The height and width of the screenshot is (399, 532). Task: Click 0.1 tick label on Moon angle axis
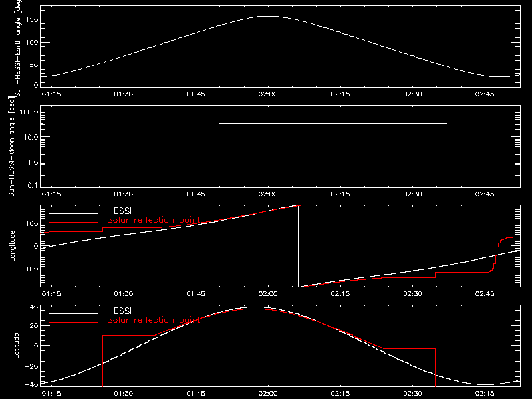(33, 185)
